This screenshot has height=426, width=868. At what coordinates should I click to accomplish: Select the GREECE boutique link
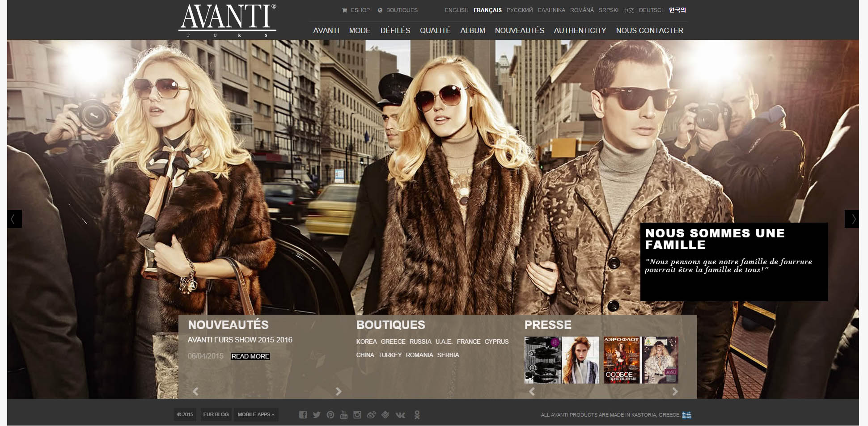coord(393,342)
